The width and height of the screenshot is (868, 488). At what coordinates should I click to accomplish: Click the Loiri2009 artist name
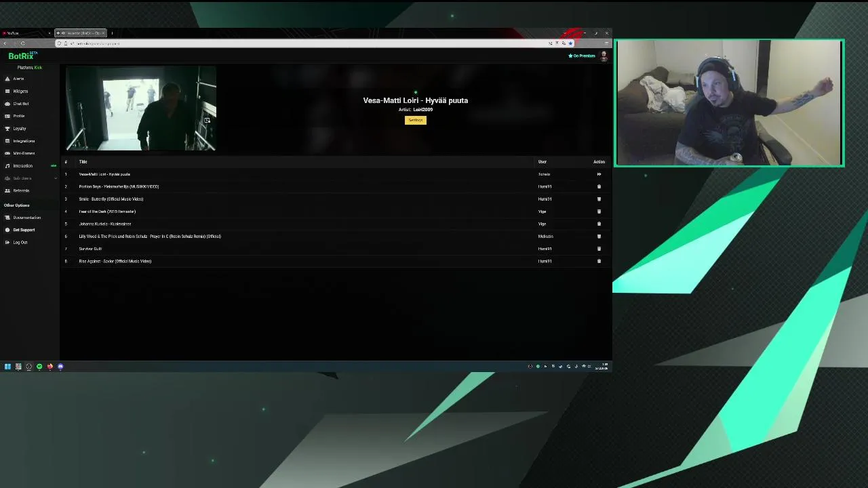(x=422, y=110)
